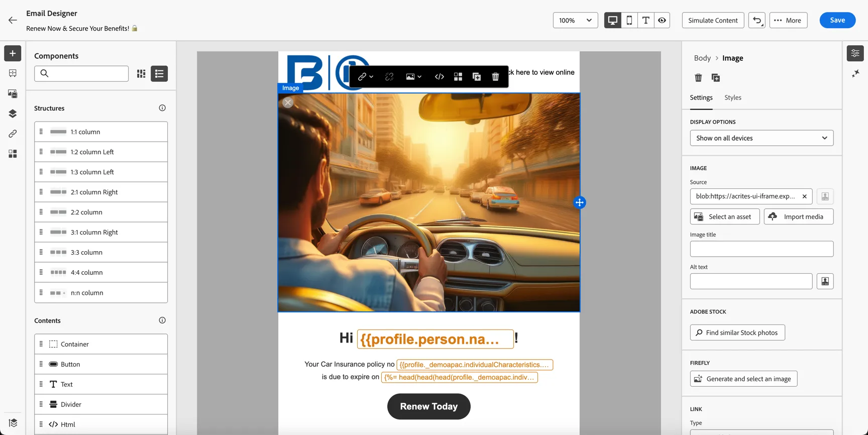Go back using the left arrow icon
The width and height of the screenshot is (868, 435).
[13, 20]
